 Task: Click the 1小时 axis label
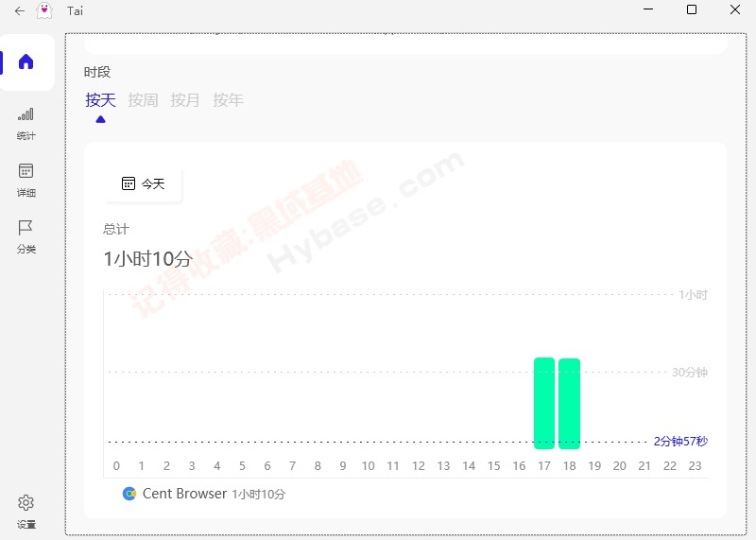click(x=693, y=294)
